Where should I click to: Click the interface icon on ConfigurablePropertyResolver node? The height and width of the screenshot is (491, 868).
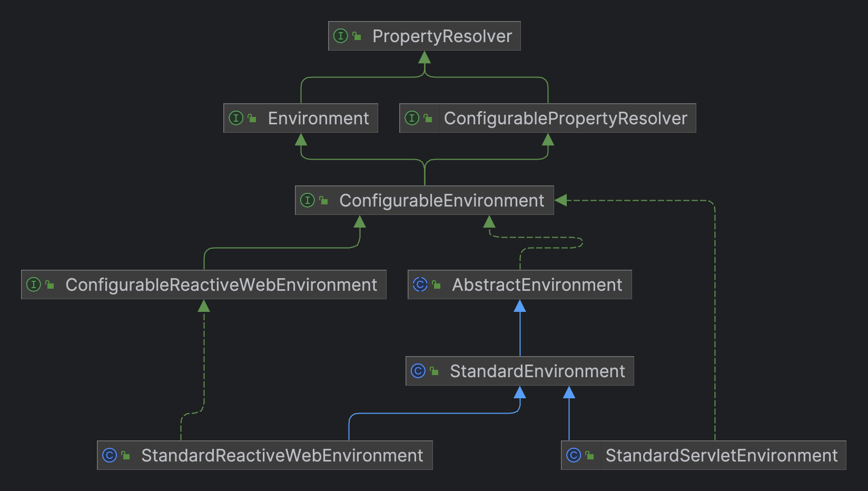click(412, 118)
